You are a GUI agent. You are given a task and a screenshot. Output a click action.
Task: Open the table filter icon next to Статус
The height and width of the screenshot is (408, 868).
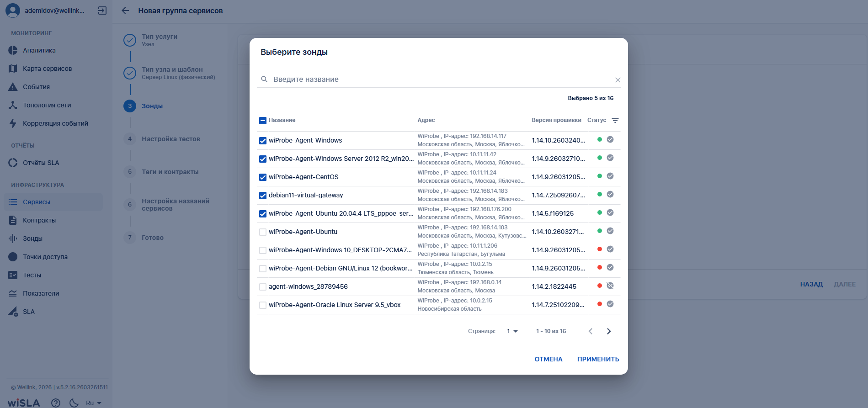[x=615, y=121]
